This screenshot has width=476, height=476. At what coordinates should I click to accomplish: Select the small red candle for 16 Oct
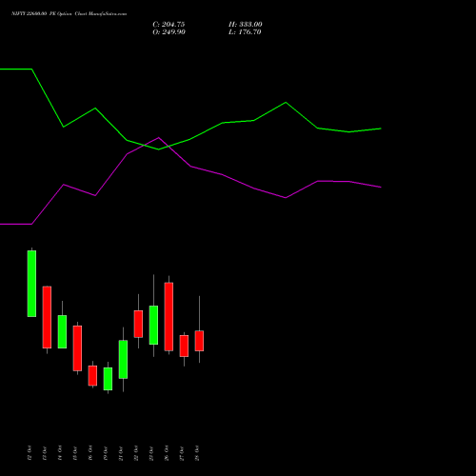point(92,375)
